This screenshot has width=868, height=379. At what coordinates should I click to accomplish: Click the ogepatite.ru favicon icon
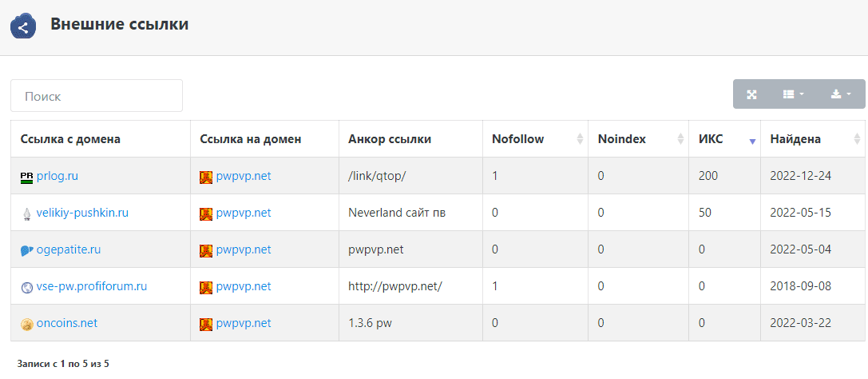(26, 250)
